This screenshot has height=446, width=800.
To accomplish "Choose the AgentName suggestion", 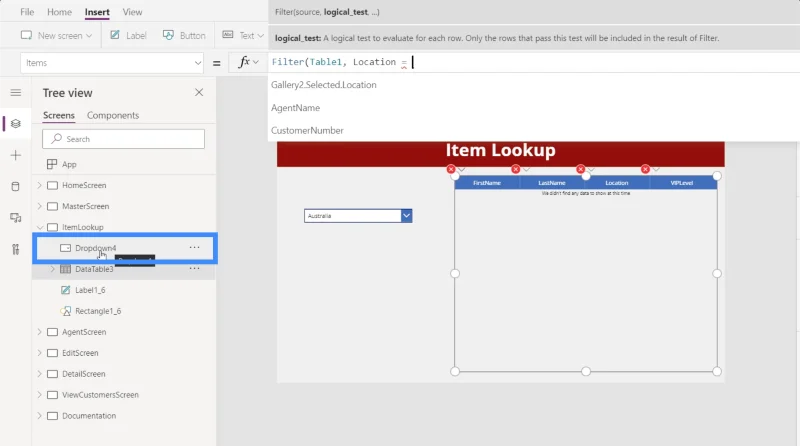I will pyautogui.click(x=295, y=108).
